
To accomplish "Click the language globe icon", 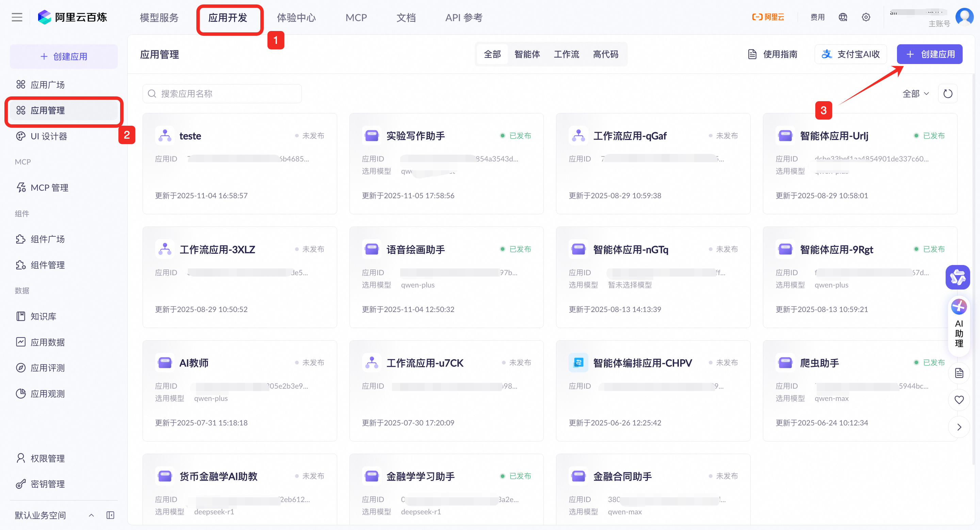I will coord(843,17).
